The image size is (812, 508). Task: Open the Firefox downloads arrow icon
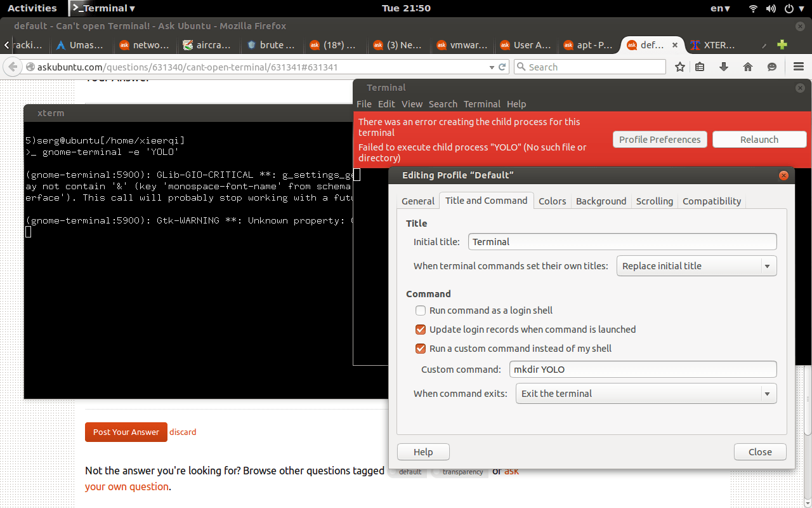[x=724, y=67]
